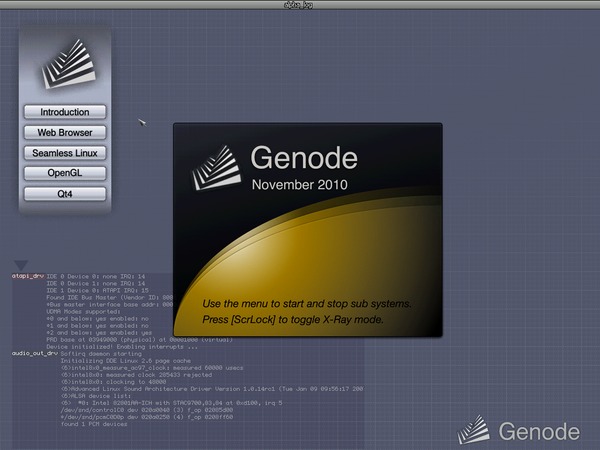Click the ScrLock X-Ray mode hint text
Image resolution: width=600 pixels, height=450 pixels.
(293, 320)
